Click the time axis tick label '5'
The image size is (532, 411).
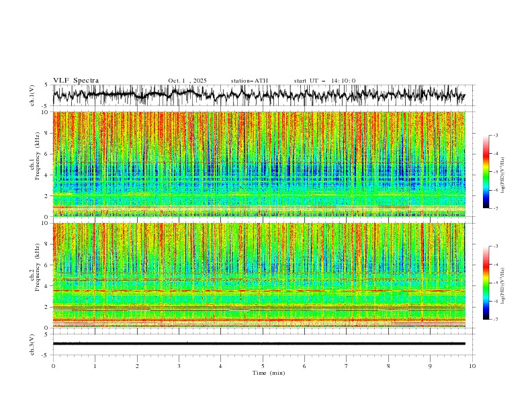point(263,366)
